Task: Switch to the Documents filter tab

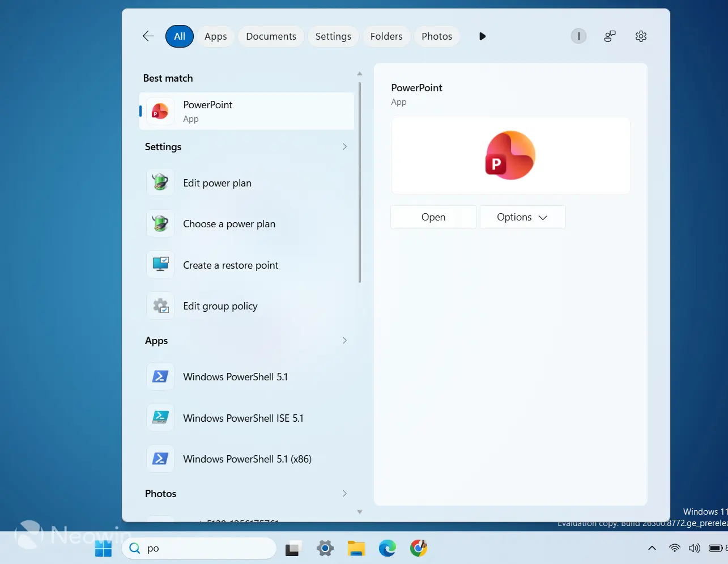Action: (x=271, y=36)
